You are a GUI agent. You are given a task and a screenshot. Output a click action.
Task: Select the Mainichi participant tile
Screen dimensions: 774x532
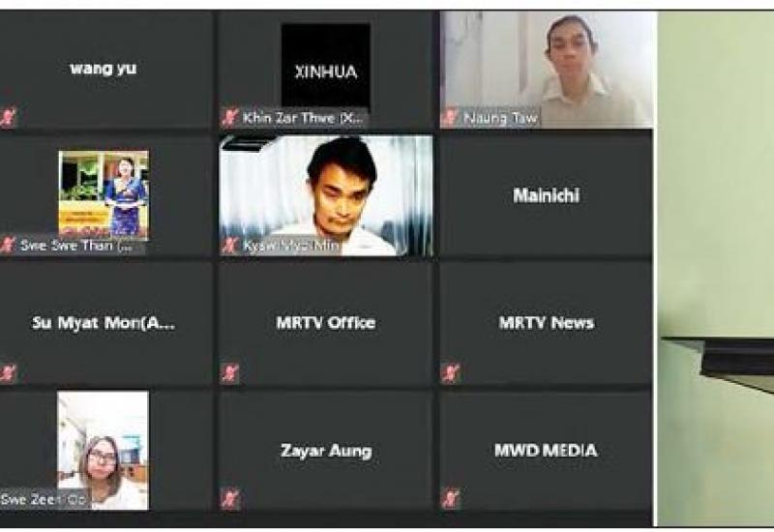tap(546, 195)
